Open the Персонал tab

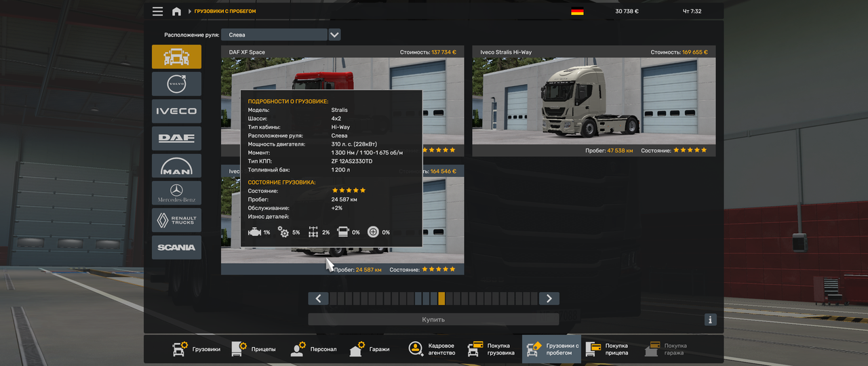(313, 349)
